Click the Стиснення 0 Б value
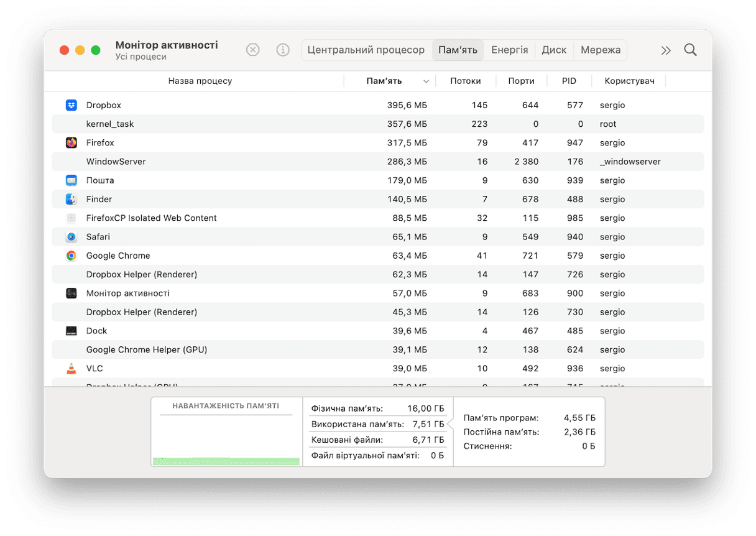Image resolution: width=756 pixels, height=536 pixels. click(589, 446)
